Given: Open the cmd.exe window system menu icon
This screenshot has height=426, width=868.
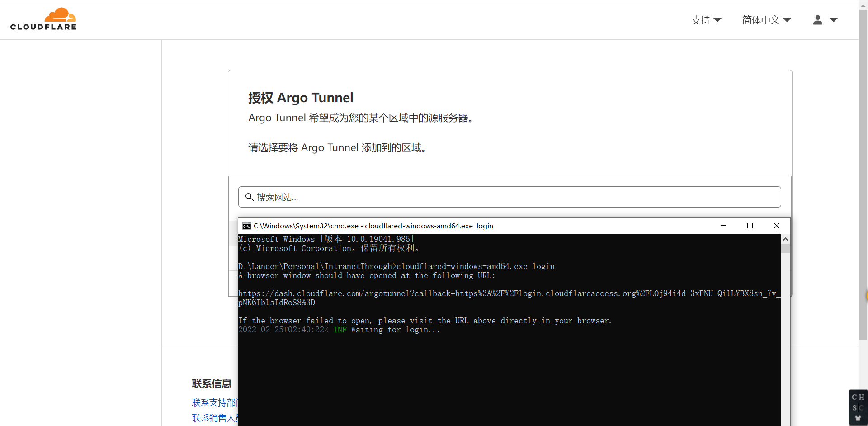Looking at the screenshot, I should pos(246,226).
